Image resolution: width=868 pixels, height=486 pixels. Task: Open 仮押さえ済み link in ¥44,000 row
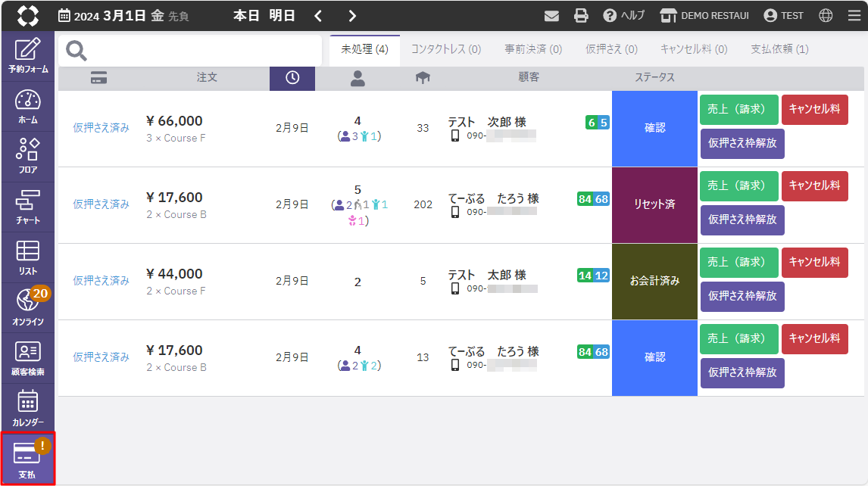[x=101, y=281]
